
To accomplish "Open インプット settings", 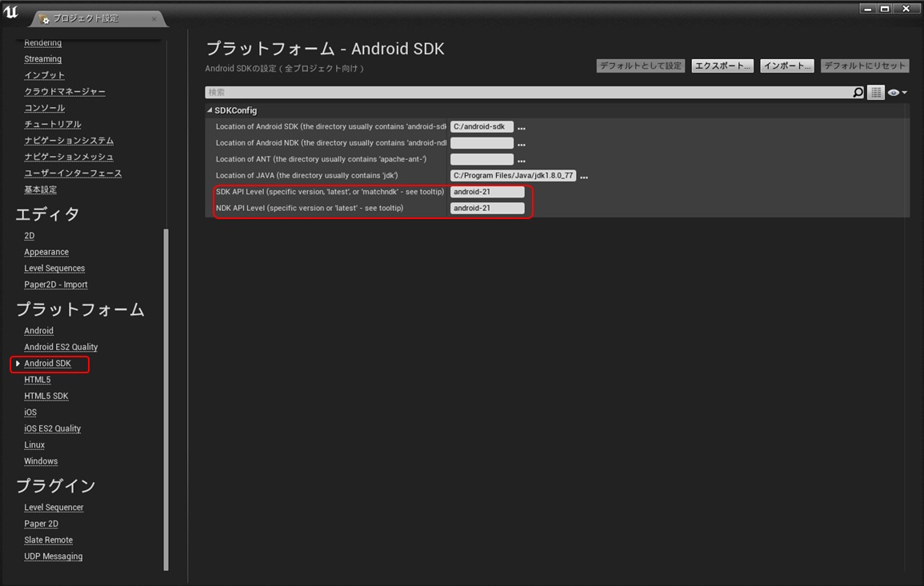I will tap(44, 75).
